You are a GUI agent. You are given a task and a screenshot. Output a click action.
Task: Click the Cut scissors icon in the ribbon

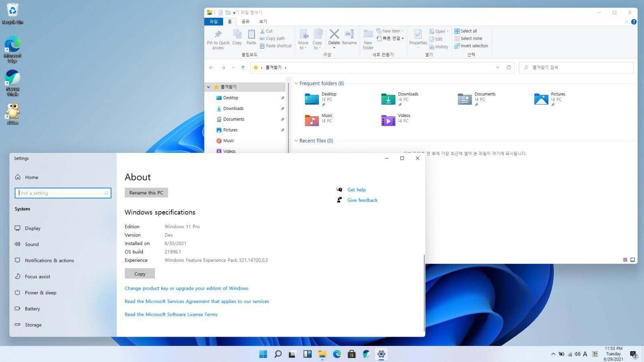[262, 31]
